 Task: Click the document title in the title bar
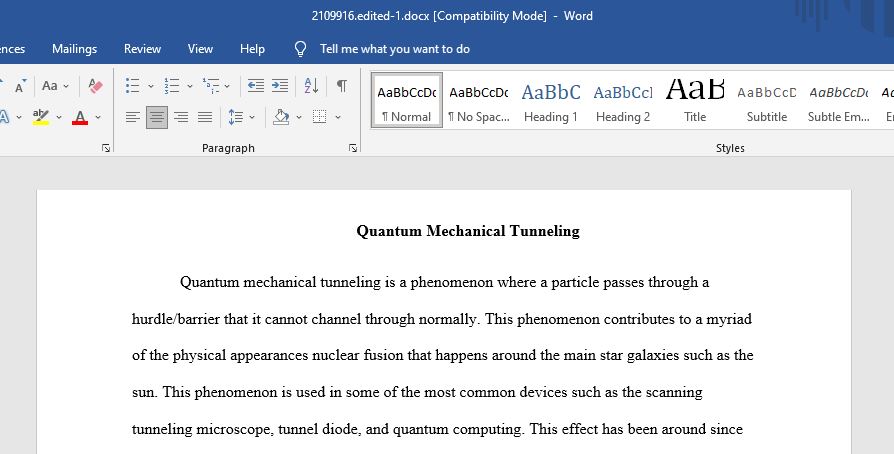[452, 16]
